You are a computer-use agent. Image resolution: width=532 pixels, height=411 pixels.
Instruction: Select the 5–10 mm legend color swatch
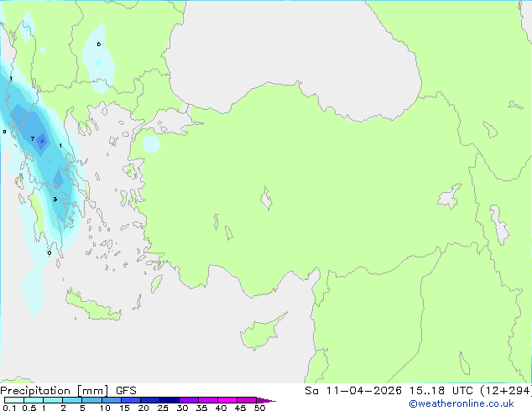92,400
